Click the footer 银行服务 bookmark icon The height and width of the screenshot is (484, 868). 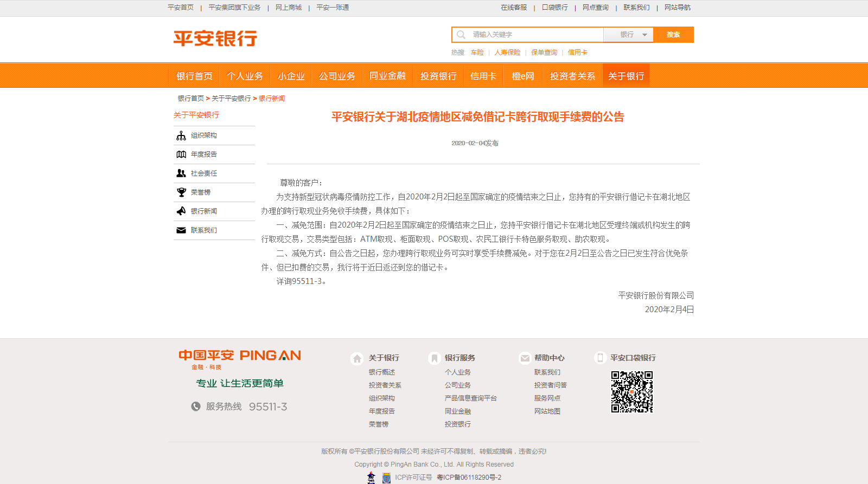pos(433,358)
